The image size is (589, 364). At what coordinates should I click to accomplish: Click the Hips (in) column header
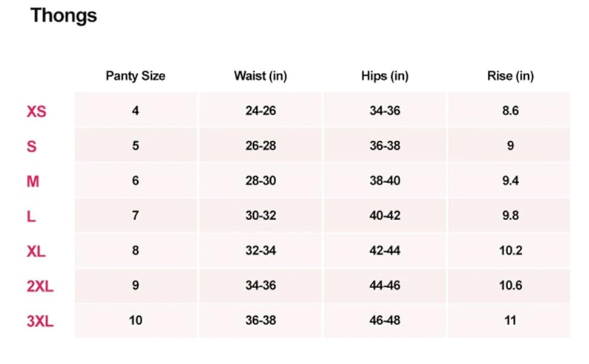coord(384,76)
